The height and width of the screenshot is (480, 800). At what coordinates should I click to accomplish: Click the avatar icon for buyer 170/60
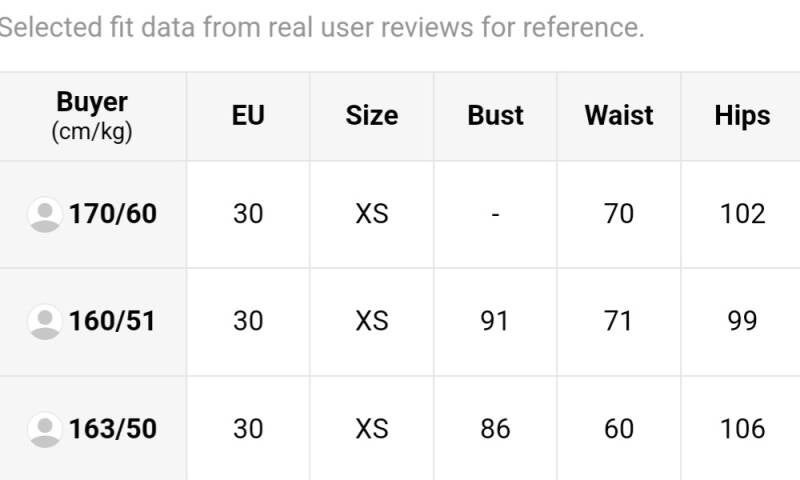[45, 214]
